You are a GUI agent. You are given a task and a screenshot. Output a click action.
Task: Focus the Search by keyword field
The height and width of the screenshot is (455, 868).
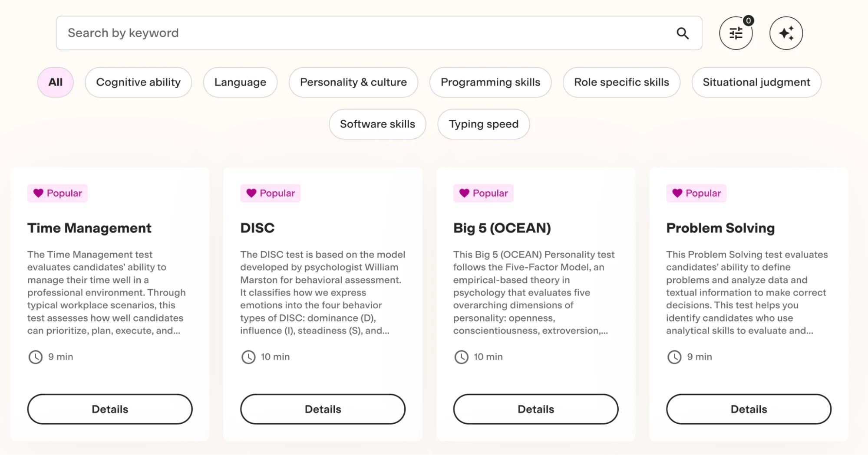point(379,33)
